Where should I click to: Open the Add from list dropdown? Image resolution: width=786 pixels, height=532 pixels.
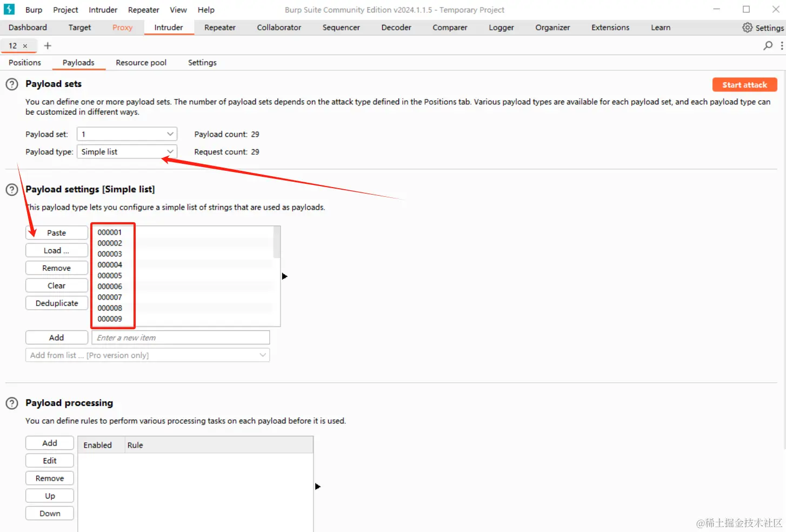click(148, 355)
